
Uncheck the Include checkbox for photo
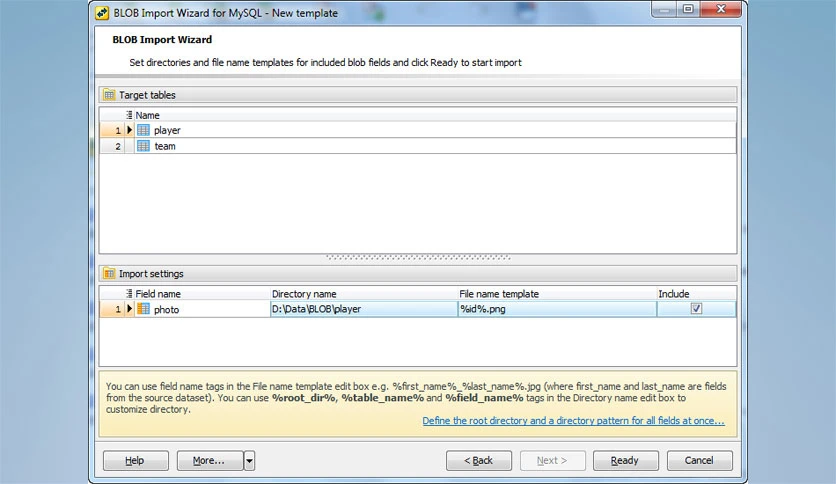696,309
